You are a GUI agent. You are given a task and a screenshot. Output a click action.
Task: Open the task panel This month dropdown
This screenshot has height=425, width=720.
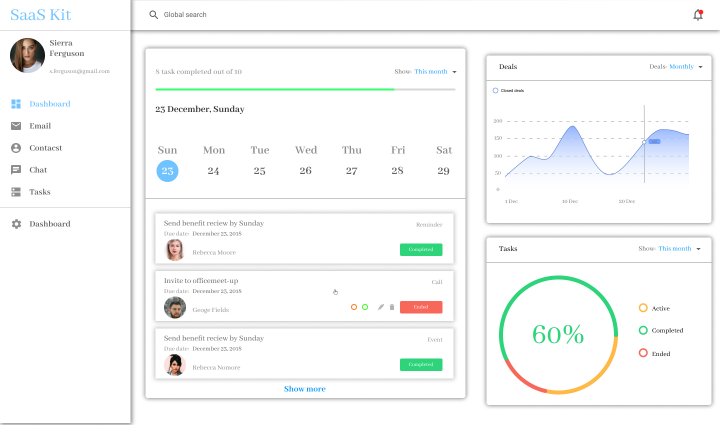pyautogui.click(x=435, y=72)
